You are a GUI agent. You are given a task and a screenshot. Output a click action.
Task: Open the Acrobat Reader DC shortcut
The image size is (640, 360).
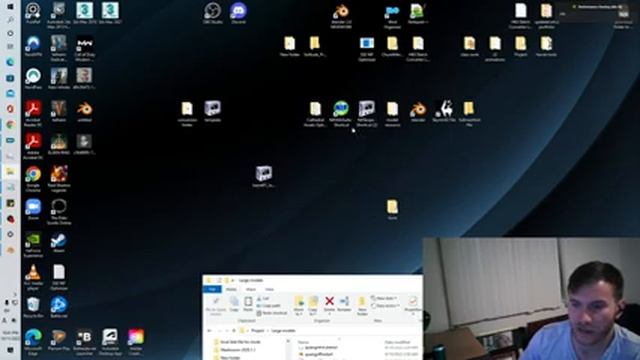click(x=33, y=113)
